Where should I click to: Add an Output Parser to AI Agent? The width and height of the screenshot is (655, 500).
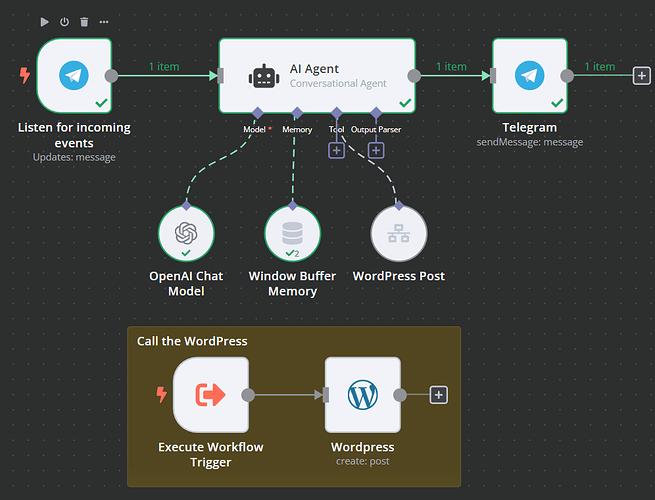376,150
